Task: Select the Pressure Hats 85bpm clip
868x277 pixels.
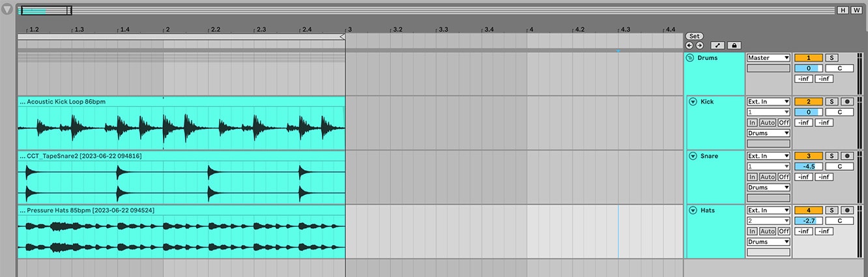Action: 181,210
